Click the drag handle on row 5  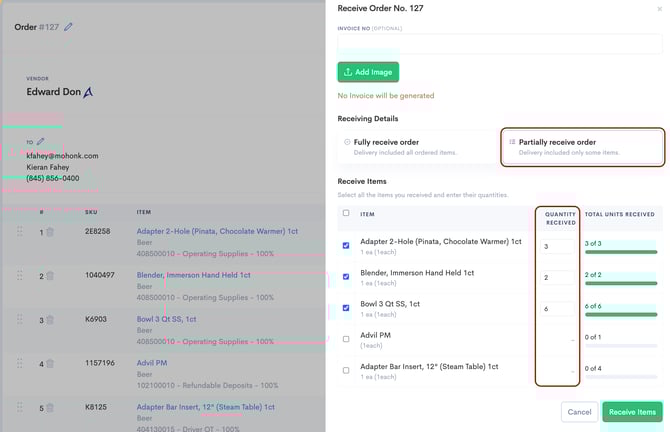coord(18,408)
